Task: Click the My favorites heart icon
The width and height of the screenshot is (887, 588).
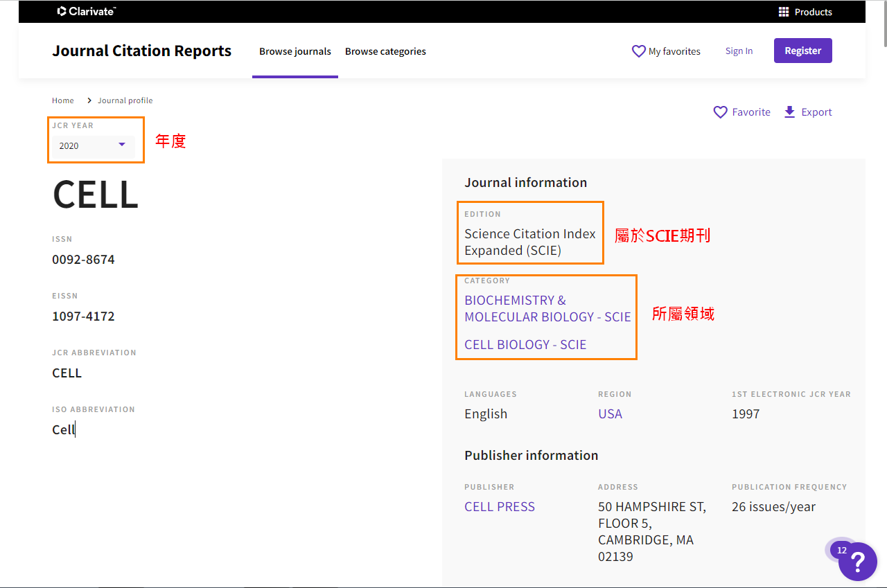Action: coord(638,51)
